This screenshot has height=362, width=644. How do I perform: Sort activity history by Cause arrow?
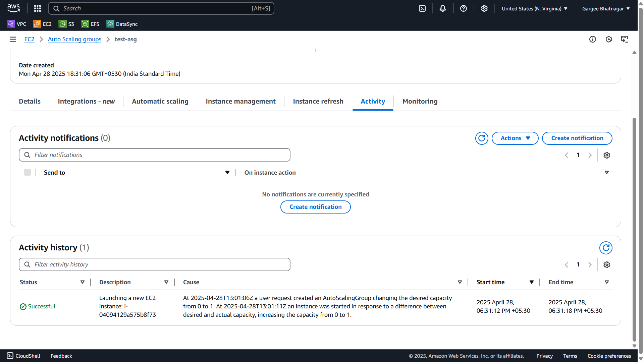460,282
